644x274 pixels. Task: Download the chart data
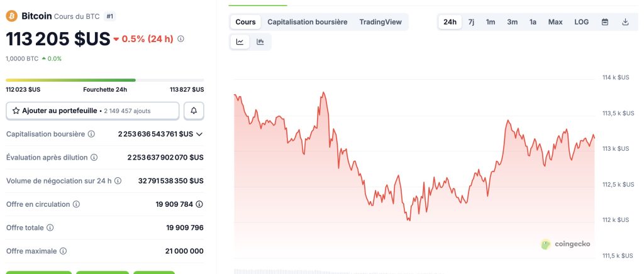[625, 22]
